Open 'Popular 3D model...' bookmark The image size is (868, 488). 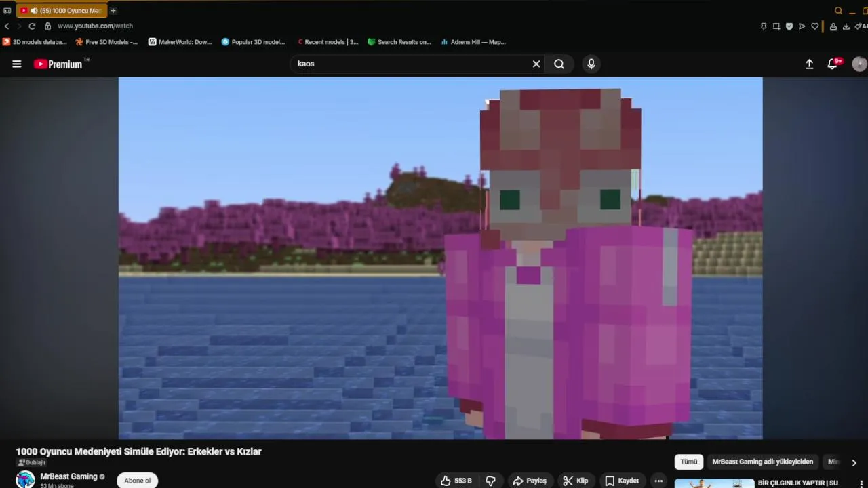coord(254,42)
